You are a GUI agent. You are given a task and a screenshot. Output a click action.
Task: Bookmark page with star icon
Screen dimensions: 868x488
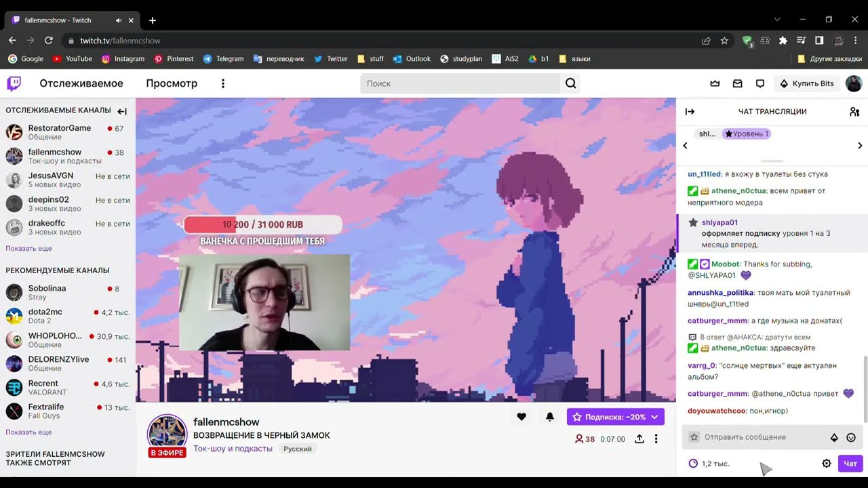(724, 41)
